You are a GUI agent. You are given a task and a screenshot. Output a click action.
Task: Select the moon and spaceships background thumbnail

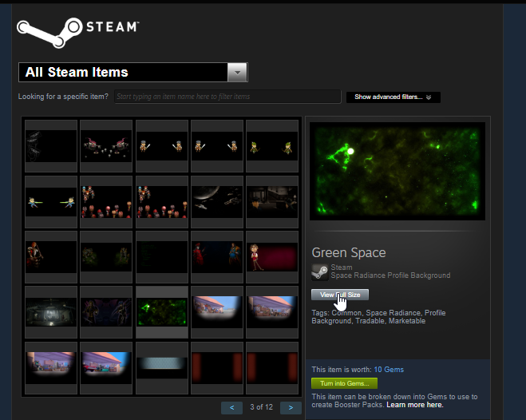[217, 201]
